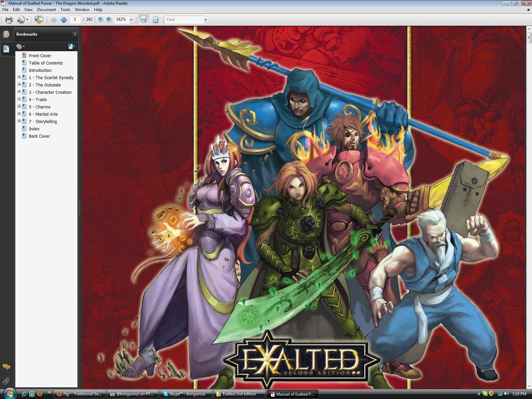The width and height of the screenshot is (532, 399).
Task: Open the Attachments paperclip panel
Action: point(6,381)
